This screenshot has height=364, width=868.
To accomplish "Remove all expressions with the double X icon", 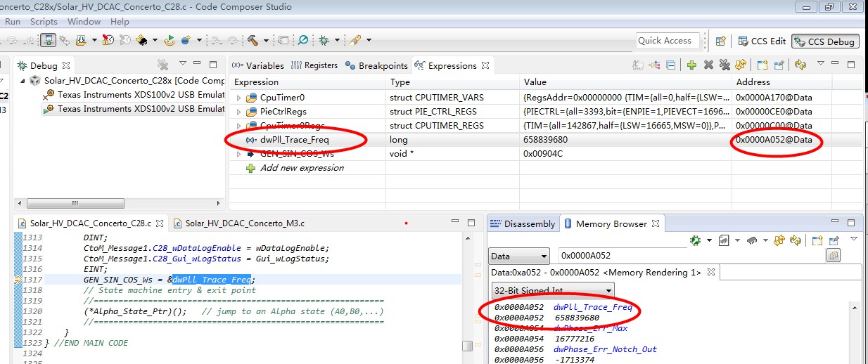I will [x=725, y=65].
